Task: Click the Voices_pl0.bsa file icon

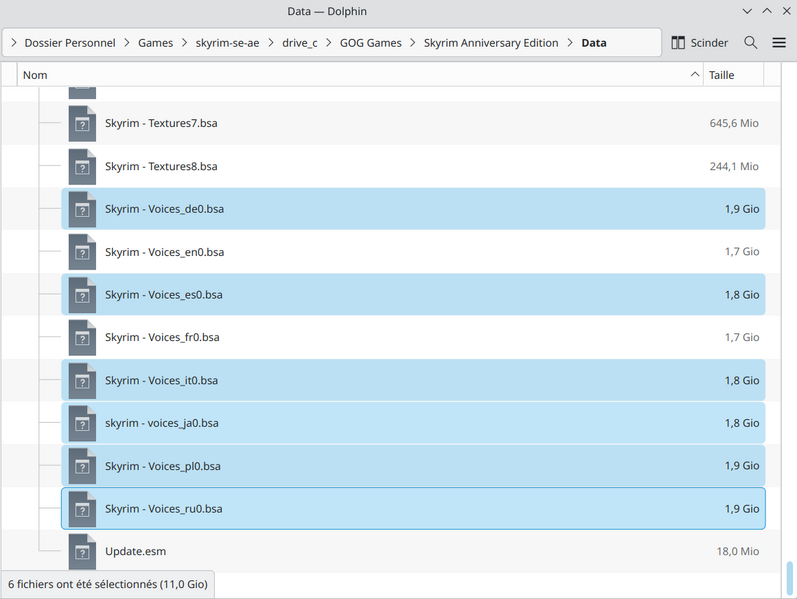Action: tap(82, 466)
